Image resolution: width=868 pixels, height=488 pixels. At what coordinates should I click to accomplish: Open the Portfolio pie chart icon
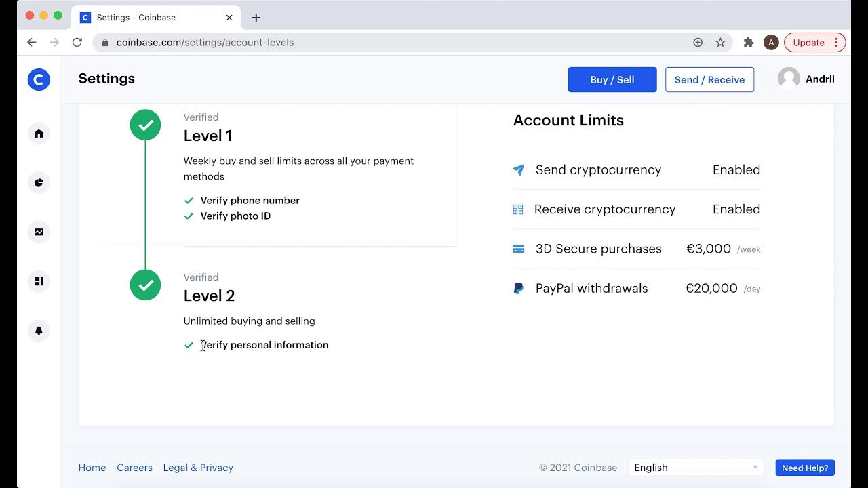39,182
